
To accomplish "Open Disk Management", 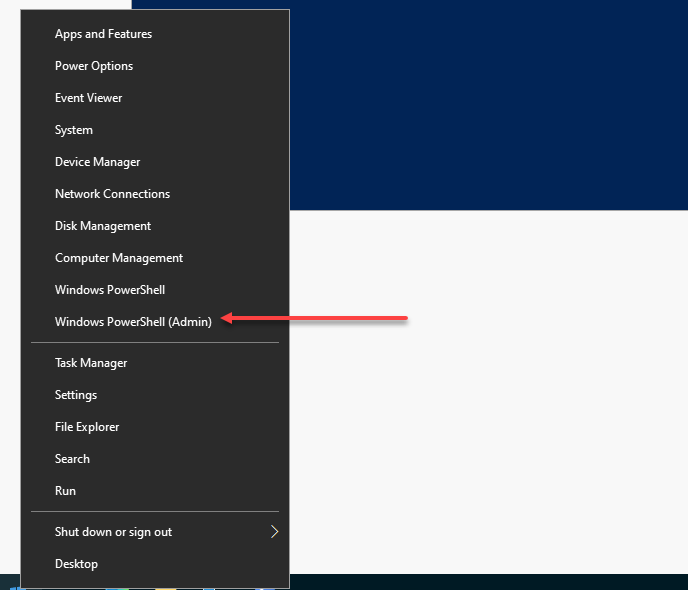I will click(x=155, y=226).
